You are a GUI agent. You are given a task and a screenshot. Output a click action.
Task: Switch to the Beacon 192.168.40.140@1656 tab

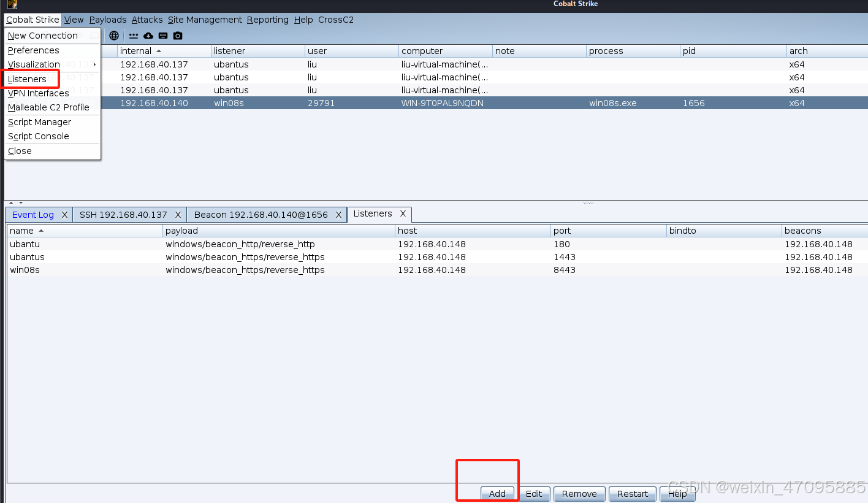(261, 215)
